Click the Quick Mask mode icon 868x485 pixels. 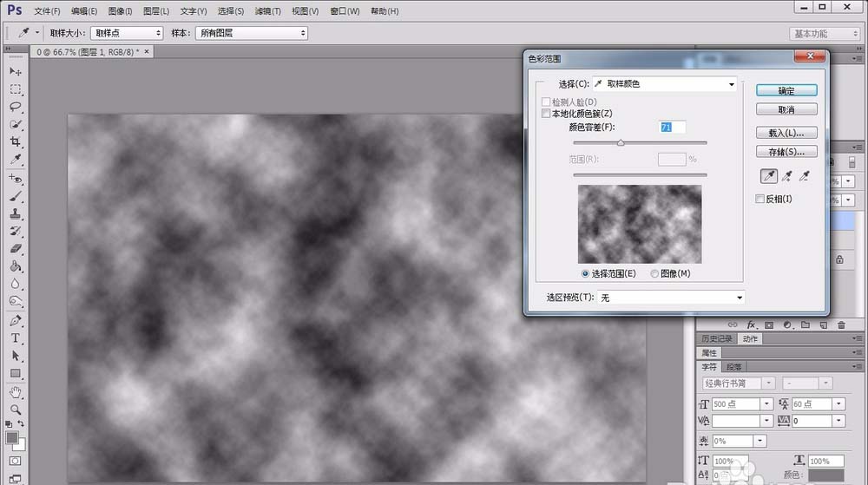16,462
